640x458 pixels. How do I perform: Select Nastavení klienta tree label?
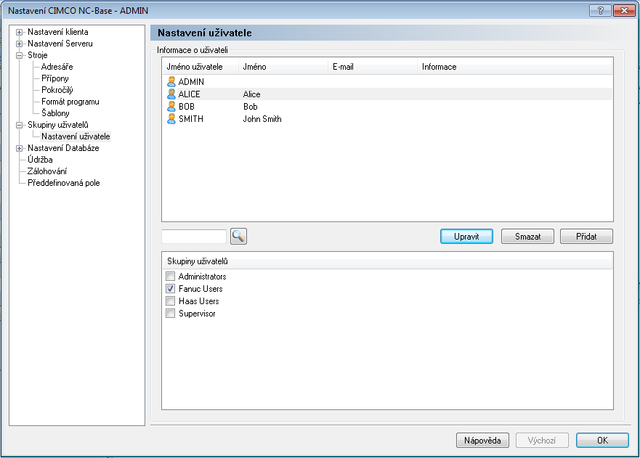click(x=58, y=32)
